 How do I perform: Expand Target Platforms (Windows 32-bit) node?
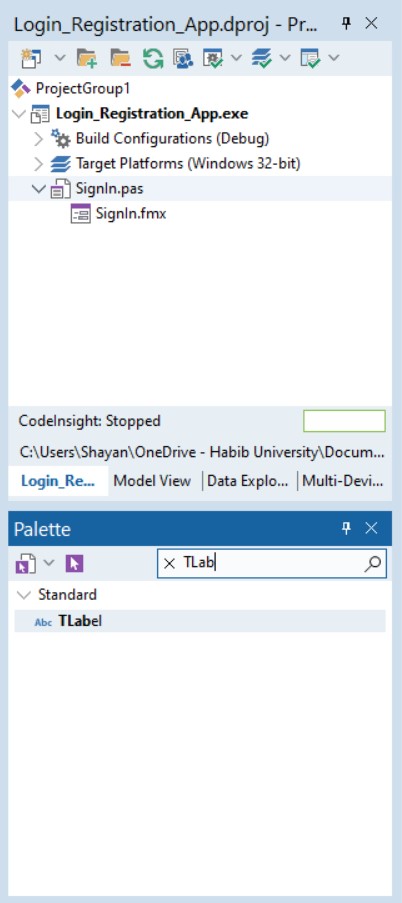coord(39,164)
